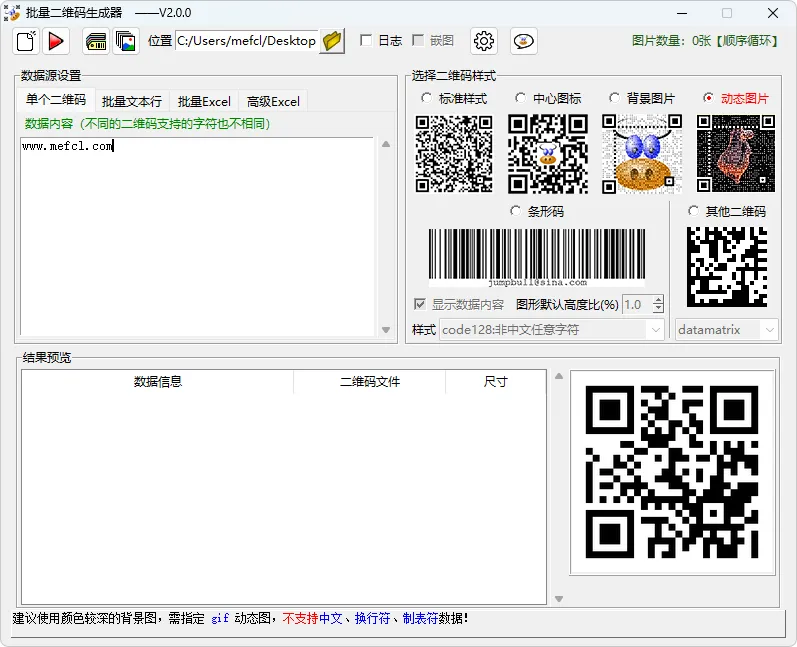Click in the 位置 output path field

(247, 41)
